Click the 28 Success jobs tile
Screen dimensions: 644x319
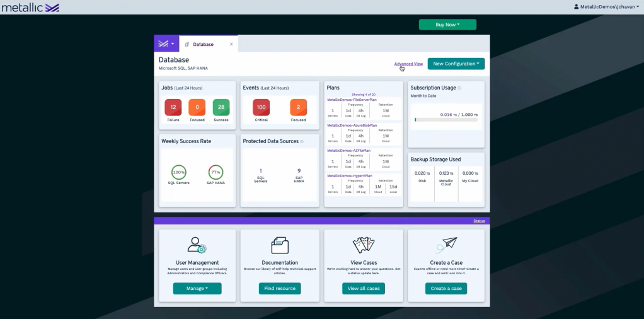click(x=221, y=107)
